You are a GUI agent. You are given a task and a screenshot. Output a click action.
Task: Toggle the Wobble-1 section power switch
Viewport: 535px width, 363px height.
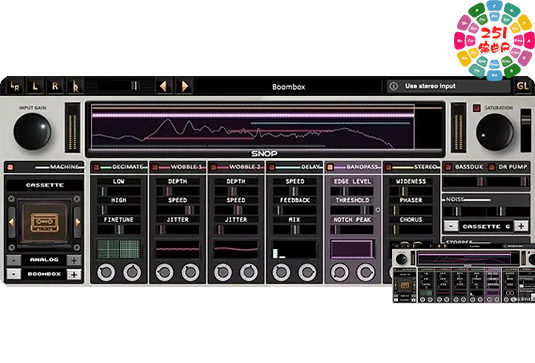[155, 167]
